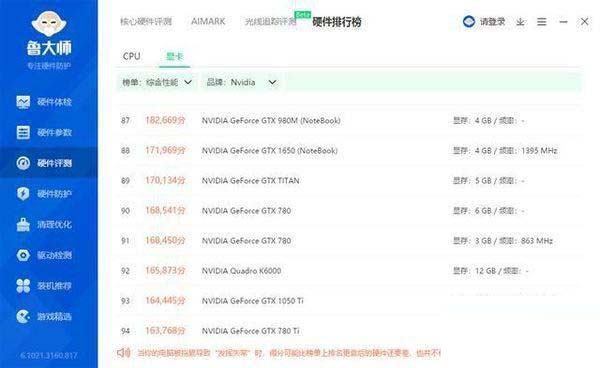Open the 光线追踪评测 ray tracing tab
This screenshot has width=600, height=368.
coord(271,22)
